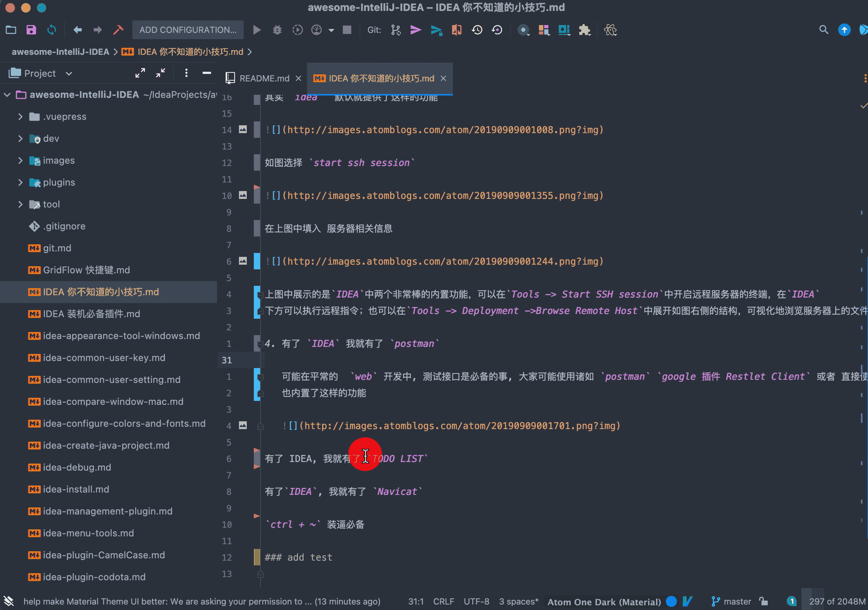868x610 pixels.
Task: Toggle image preview gutter icon on line 14
Action: (x=243, y=129)
